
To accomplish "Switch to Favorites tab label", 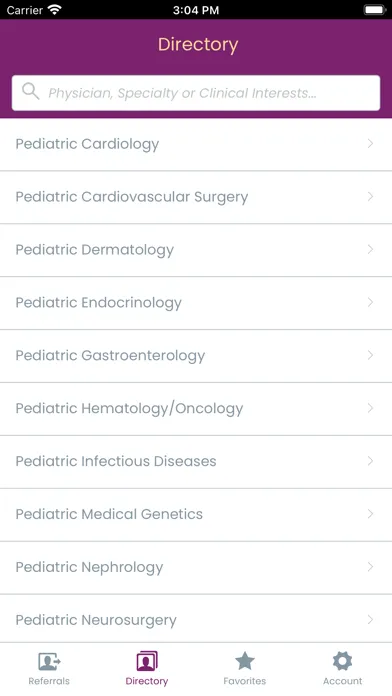I will pos(245,681).
